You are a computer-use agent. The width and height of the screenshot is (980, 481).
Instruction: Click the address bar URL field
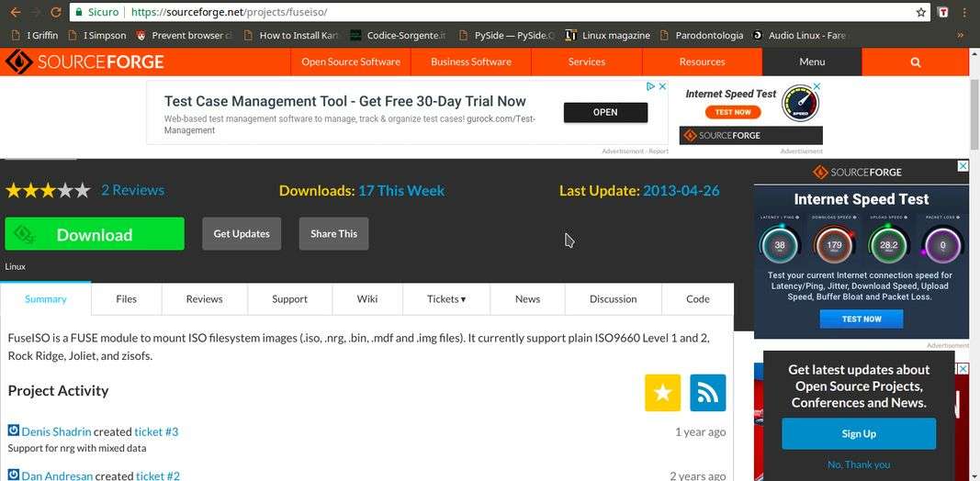(x=500, y=12)
